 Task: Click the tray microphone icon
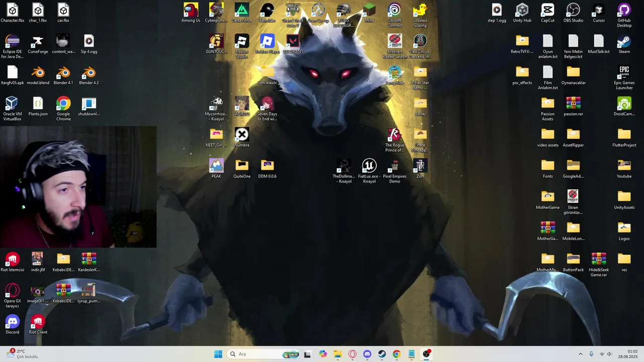591,354
